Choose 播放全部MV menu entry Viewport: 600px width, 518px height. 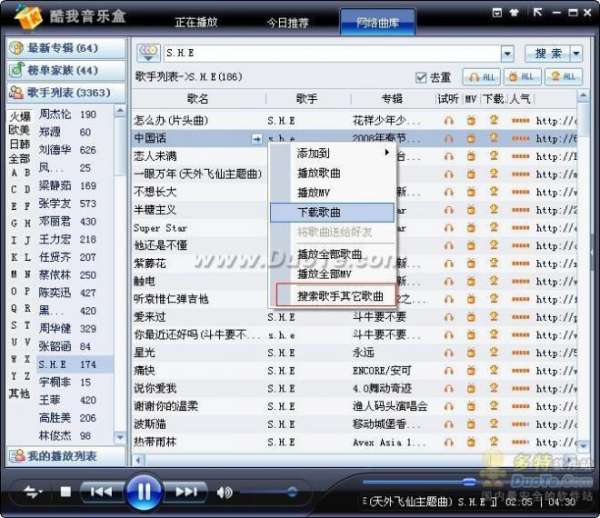[x=333, y=274]
